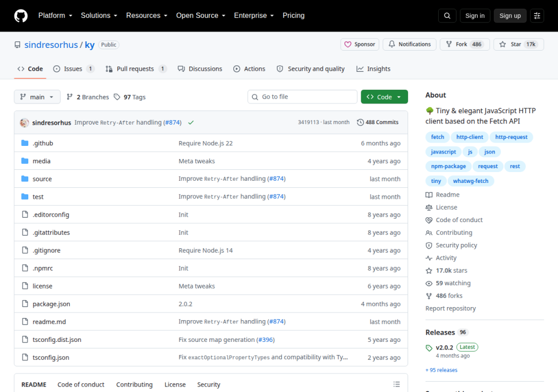Select the whatwg-fetch topic tag
558x392 pixels.
[x=470, y=181]
